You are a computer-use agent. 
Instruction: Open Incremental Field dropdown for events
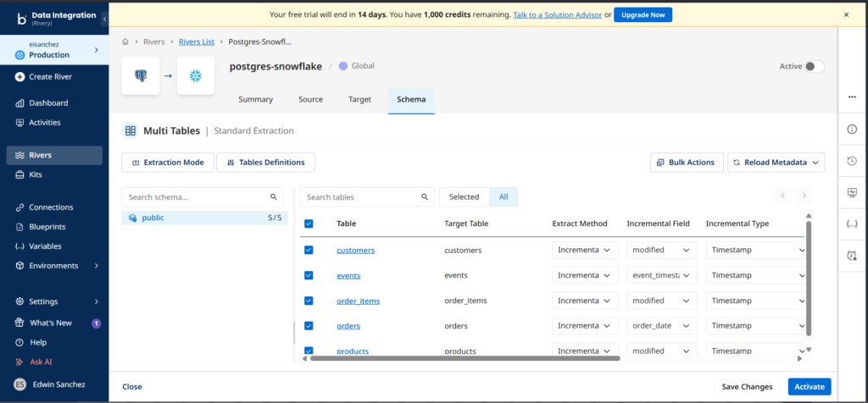(661, 275)
